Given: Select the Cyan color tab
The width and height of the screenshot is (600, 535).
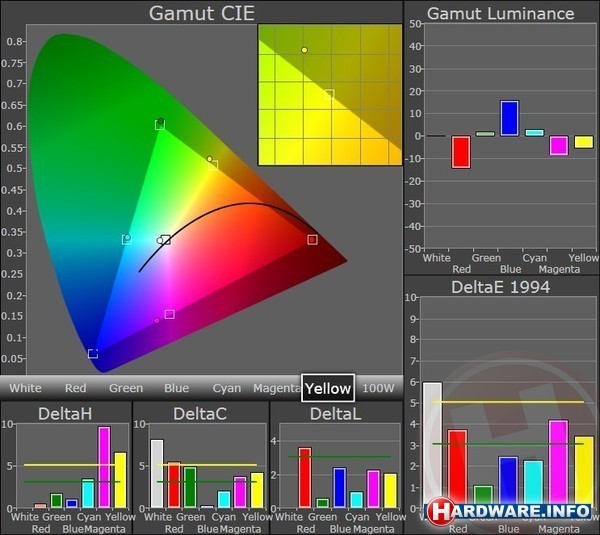Looking at the screenshot, I should 227,388.
